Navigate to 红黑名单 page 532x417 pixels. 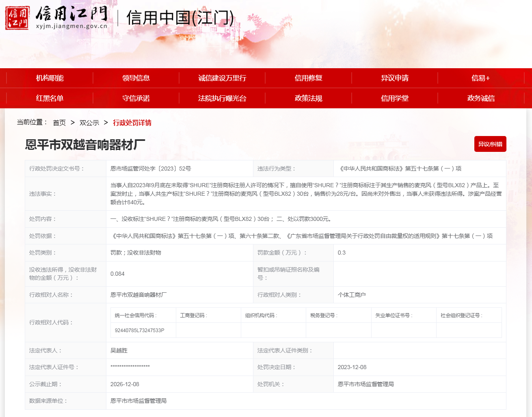coord(50,98)
